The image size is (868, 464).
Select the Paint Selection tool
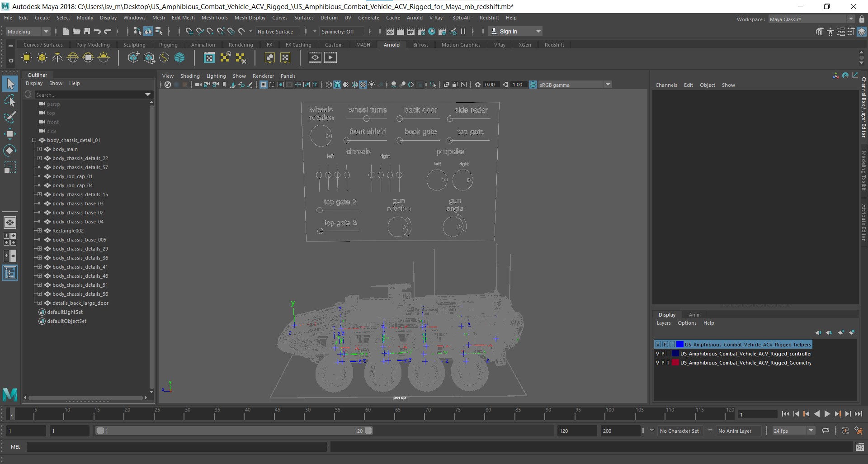point(10,117)
